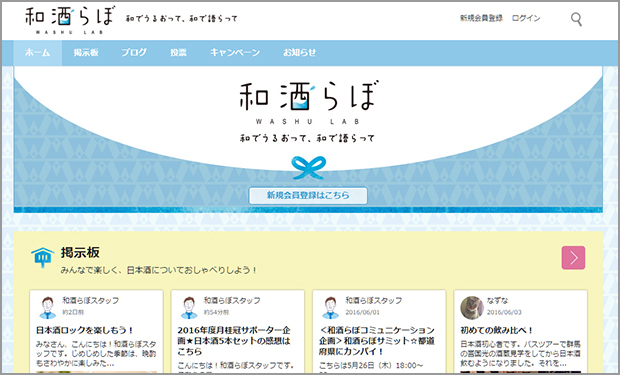Click date 2016/06/03 on なずな's post
The width and height of the screenshot is (620, 375).
point(504,312)
